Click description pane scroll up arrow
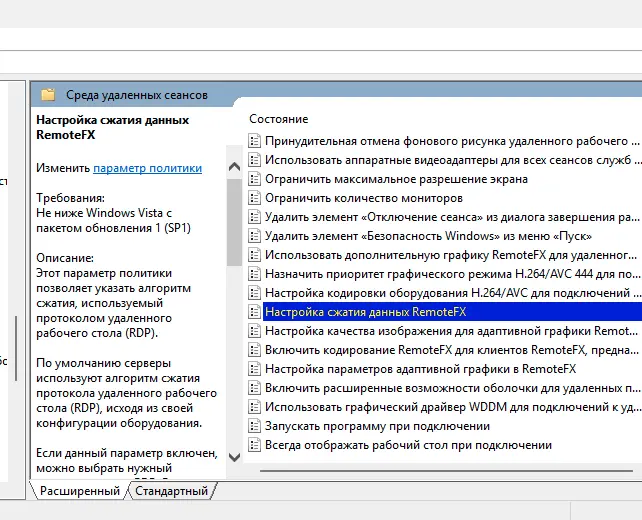Viewport: 642px width, 520px height. pyautogui.click(x=234, y=167)
